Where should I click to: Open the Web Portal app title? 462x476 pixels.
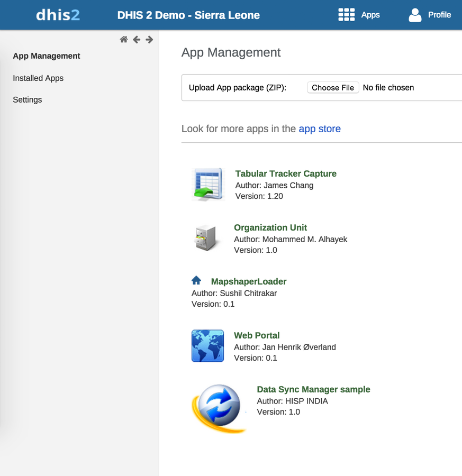tap(257, 335)
